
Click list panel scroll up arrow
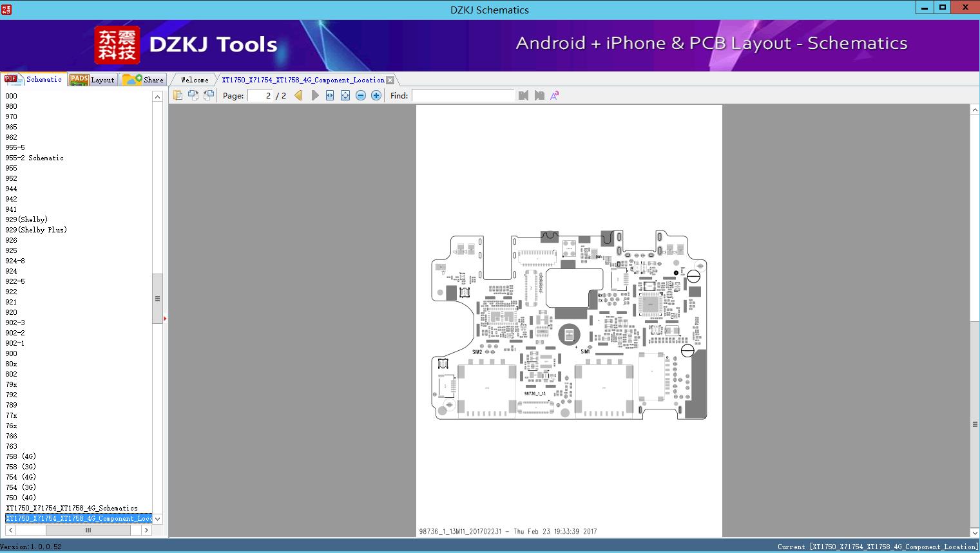coord(157,97)
